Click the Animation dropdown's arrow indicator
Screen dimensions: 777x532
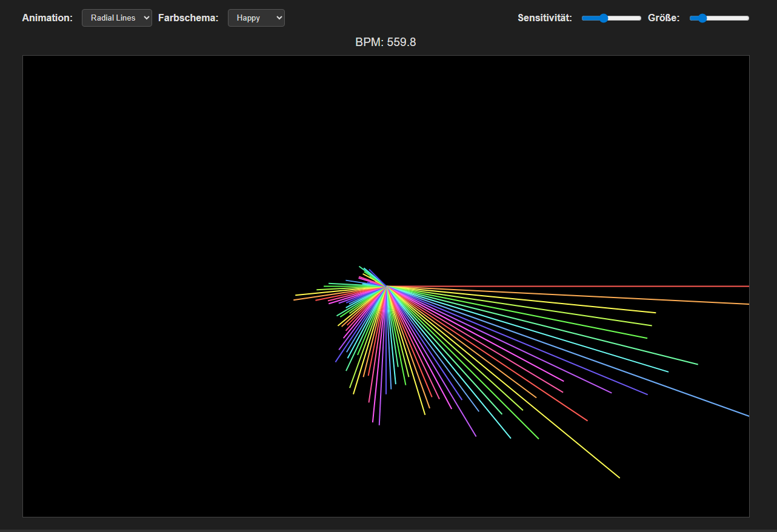click(x=146, y=18)
